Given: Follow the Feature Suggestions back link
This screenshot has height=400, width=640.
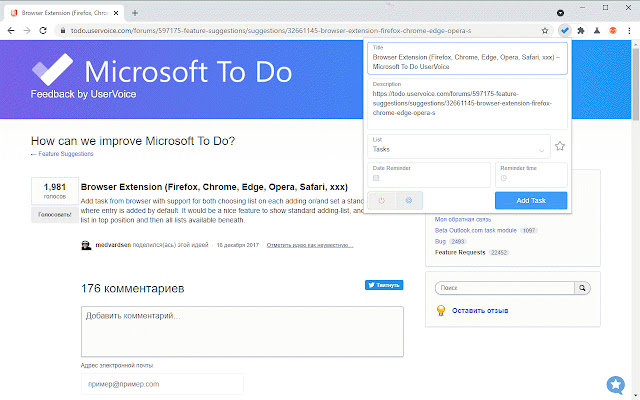Looking at the screenshot, I should pyautogui.click(x=62, y=154).
